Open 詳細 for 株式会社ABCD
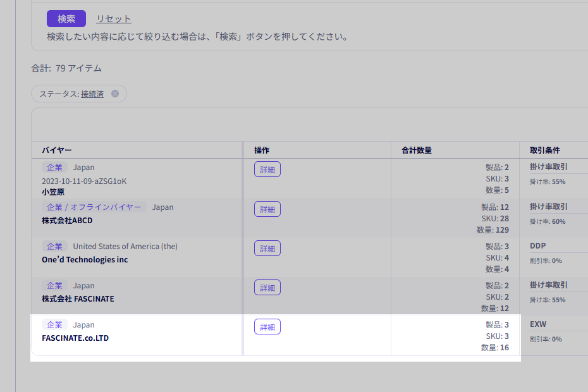588x392 pixels. [267, 209]
